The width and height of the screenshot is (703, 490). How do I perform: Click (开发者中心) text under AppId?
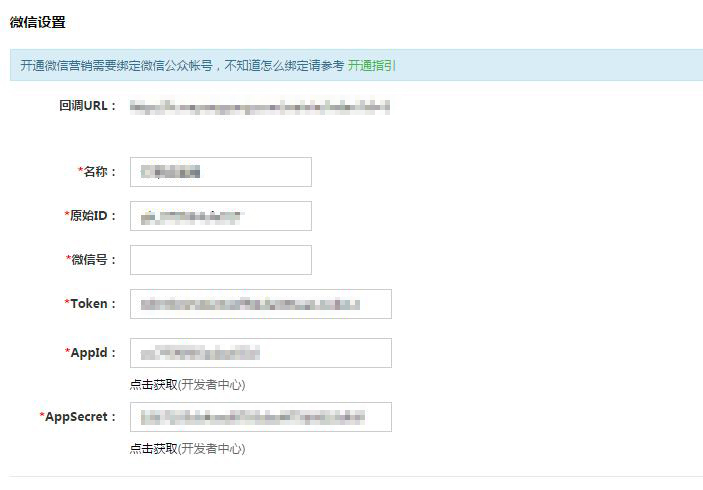click(x=212, y=385)
